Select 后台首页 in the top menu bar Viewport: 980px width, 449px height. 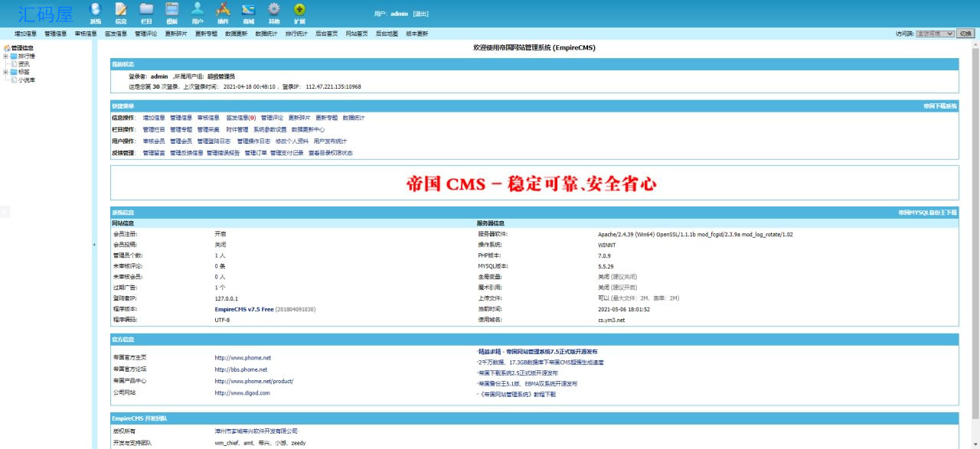[326, 34]
